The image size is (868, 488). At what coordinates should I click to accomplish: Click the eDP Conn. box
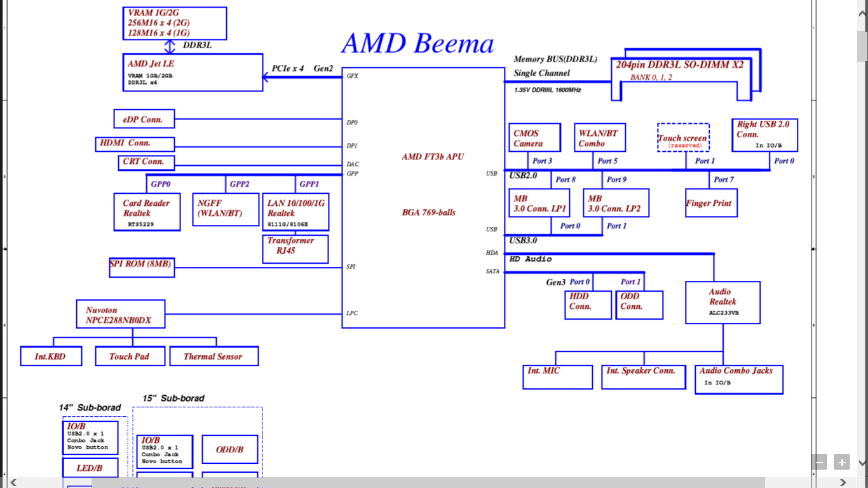(144, 119)
